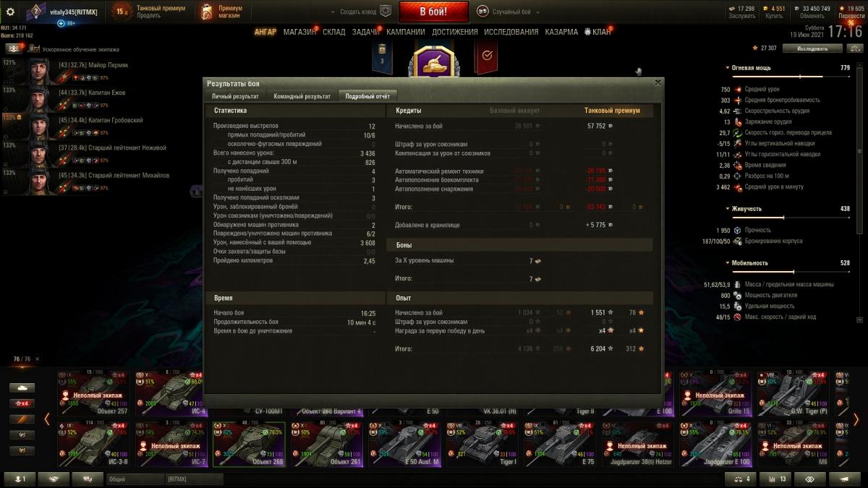Open the notification center megaphone button

845,479
